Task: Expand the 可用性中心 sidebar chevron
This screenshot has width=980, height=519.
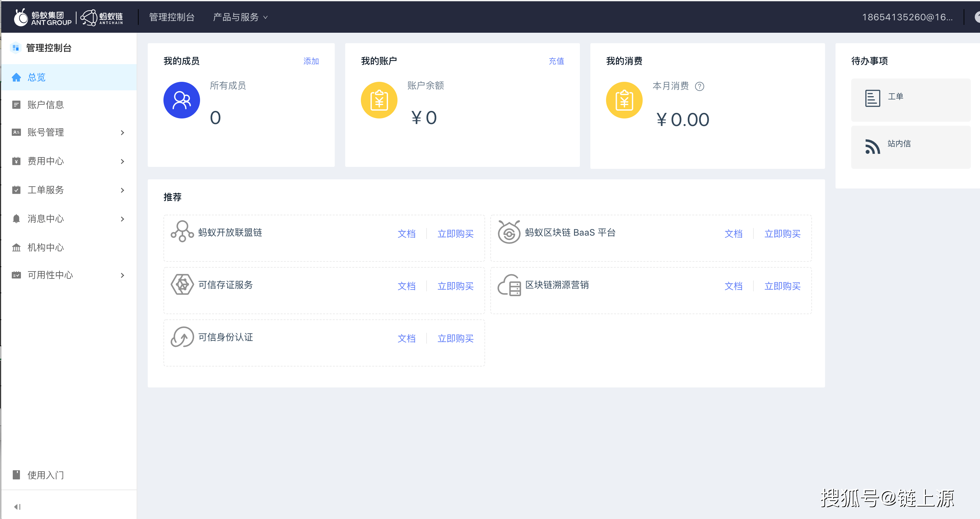Action: click(122, 275)
